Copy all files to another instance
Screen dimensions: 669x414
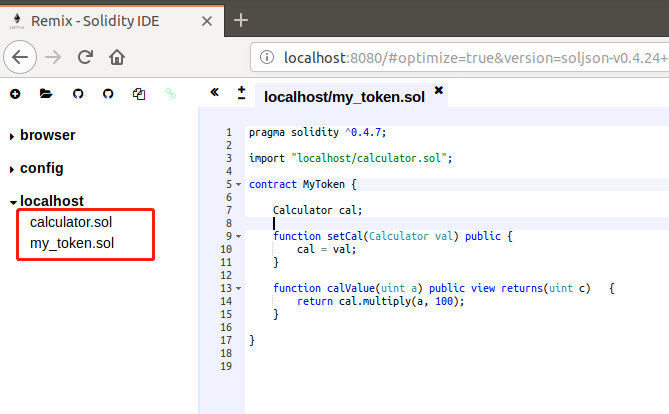coord(139,94)
